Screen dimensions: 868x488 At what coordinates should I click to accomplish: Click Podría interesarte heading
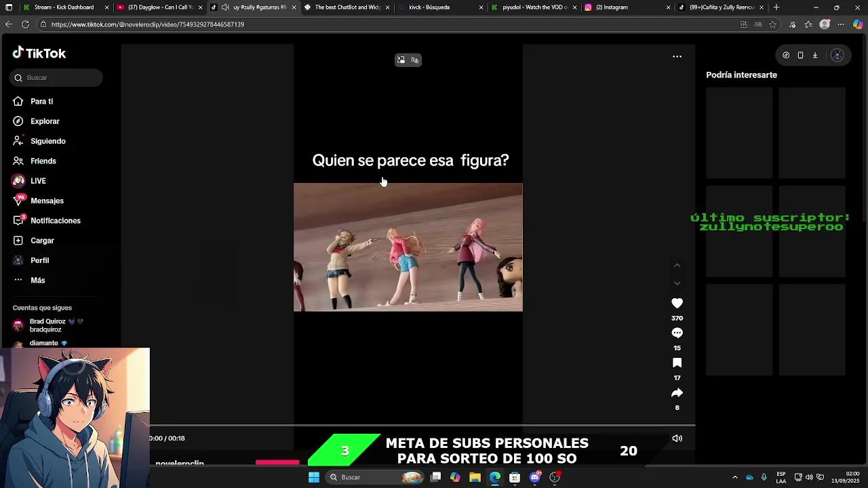[741, 75]
